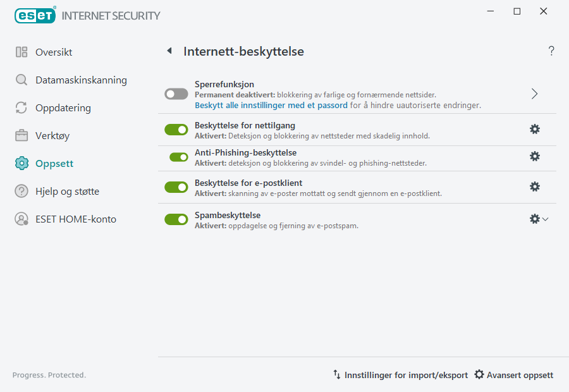Follow the password protection link

pos(272,105)
